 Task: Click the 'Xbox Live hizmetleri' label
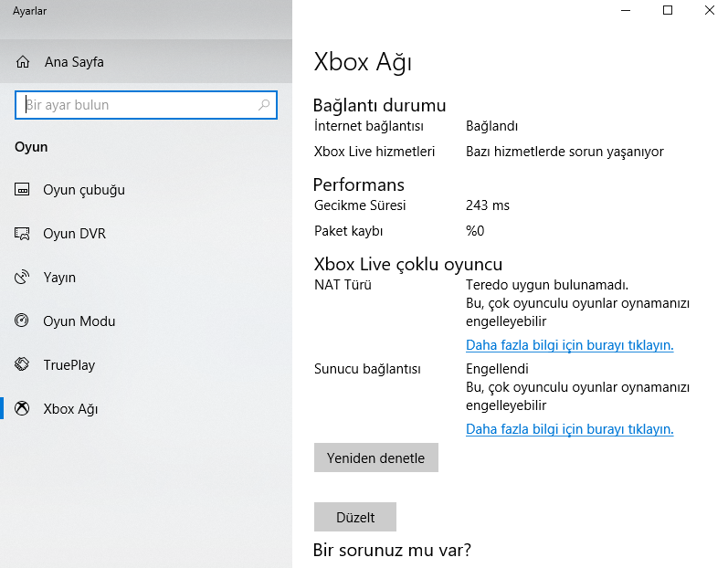[375, 152]
